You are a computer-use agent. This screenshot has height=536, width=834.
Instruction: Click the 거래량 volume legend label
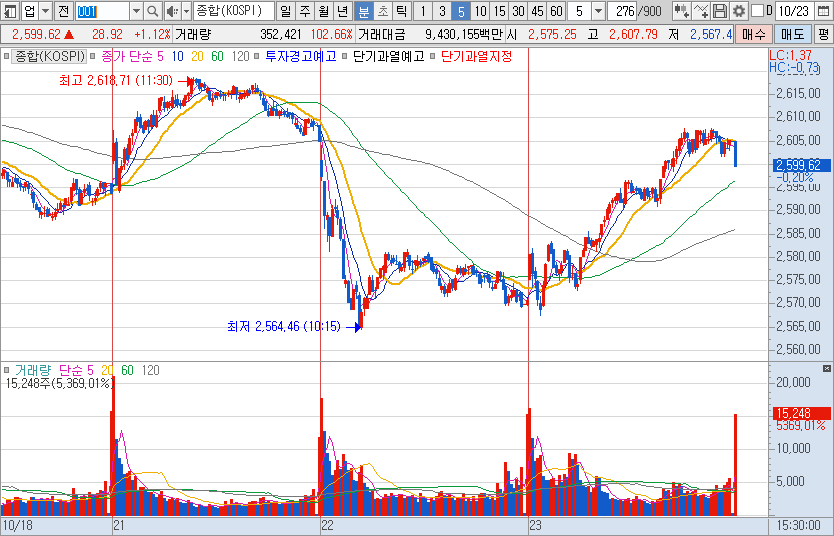pos(33,370)
